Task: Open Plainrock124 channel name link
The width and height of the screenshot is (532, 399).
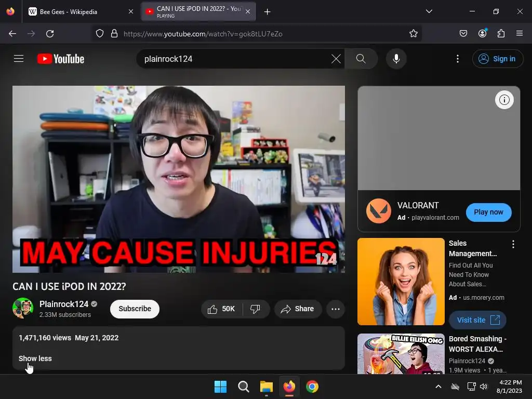Action: click(x=64, y=304)
